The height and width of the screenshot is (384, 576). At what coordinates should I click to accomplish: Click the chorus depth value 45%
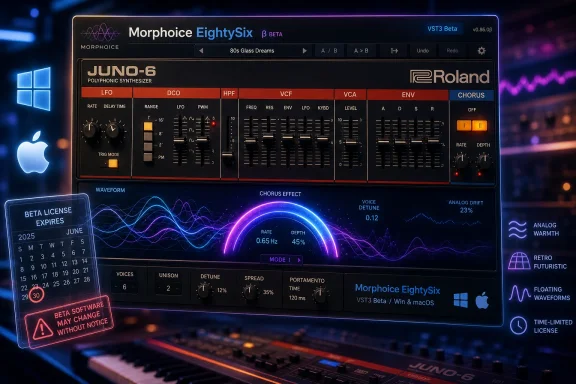coord(298,242)
